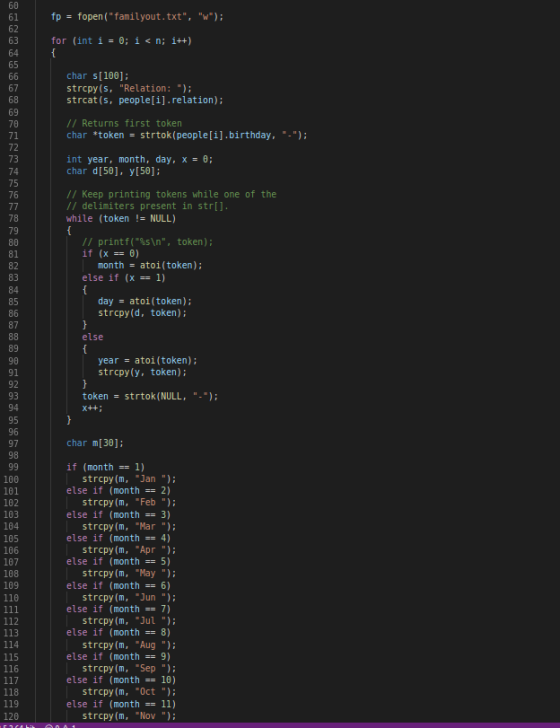This screenshot has height=728, width=560.
Task: Click the '// delimiters present in str[].' comment
Action: click(x=147, y=206)
